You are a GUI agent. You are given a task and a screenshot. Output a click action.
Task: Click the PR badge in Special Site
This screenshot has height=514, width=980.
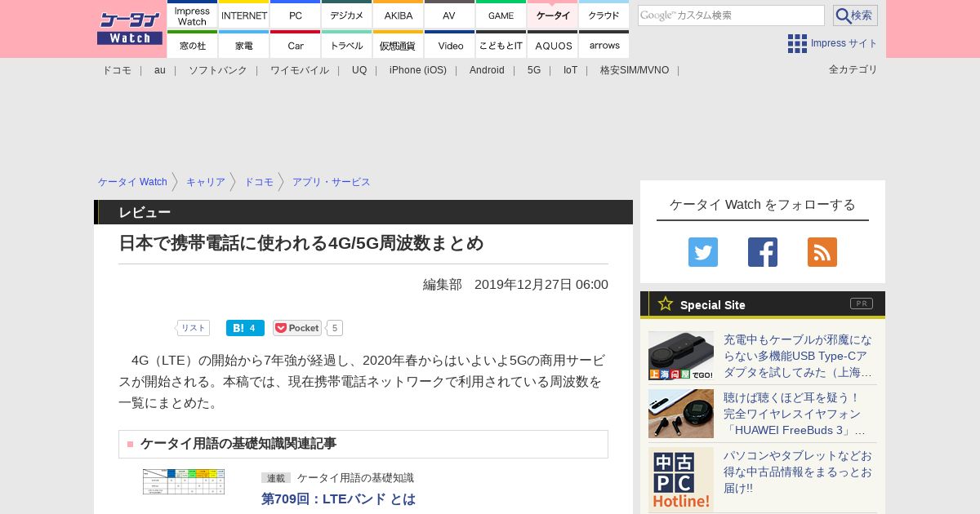click(x=862, y=304)
